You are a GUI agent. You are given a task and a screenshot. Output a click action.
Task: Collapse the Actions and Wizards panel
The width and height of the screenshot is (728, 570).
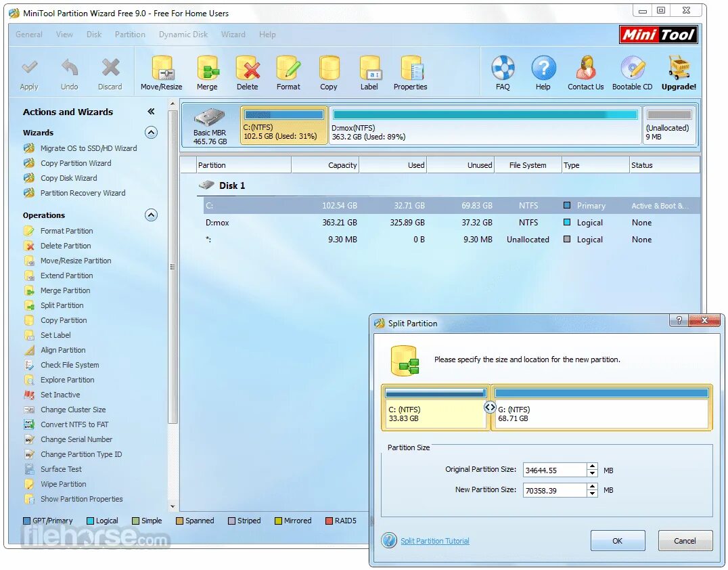click(151, 112)
